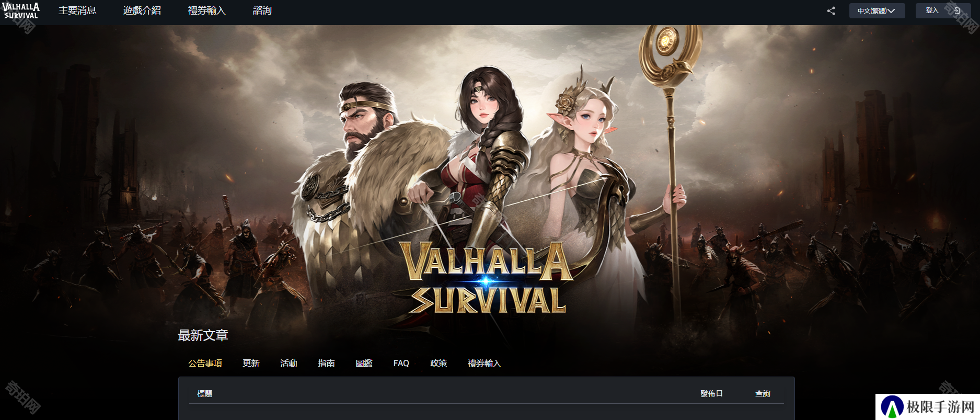Open the 指南 tab
Viewport: 980px width, 420px height.
326,363
